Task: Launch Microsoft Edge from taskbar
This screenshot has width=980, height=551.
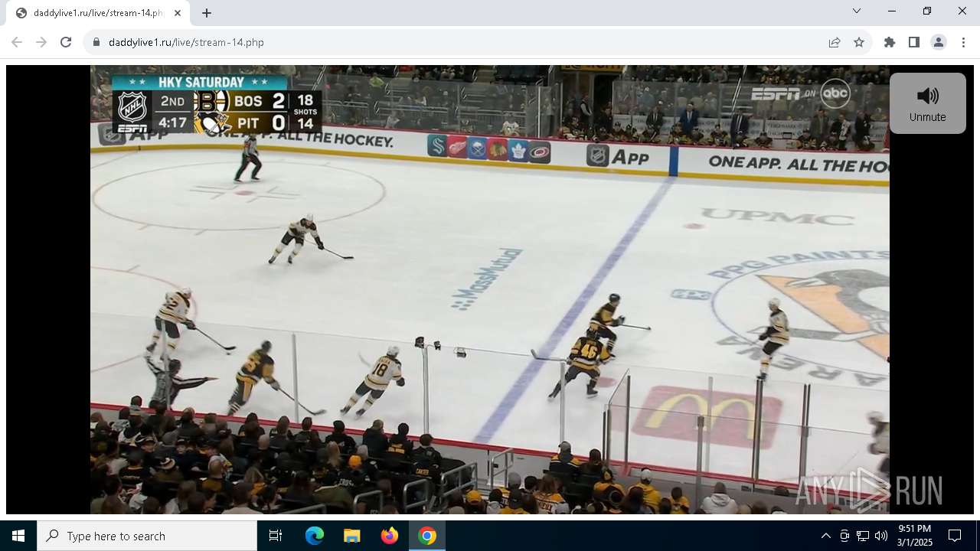Action: tap(315, 536)
